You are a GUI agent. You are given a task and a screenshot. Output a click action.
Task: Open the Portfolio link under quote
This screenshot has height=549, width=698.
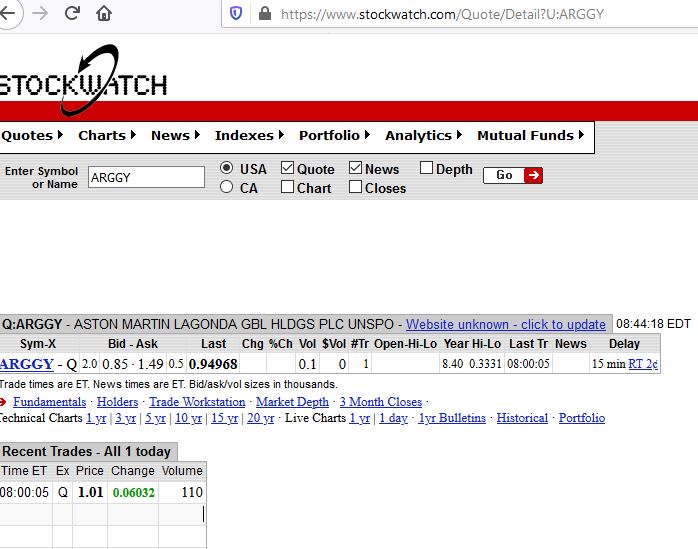582,418
